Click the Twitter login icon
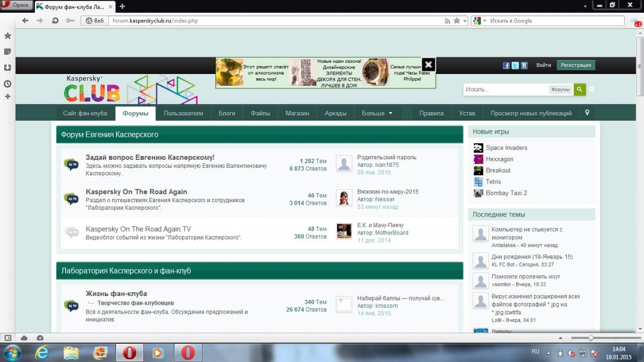This screenshot has width=644, height=362. click(x=515, y=65)
